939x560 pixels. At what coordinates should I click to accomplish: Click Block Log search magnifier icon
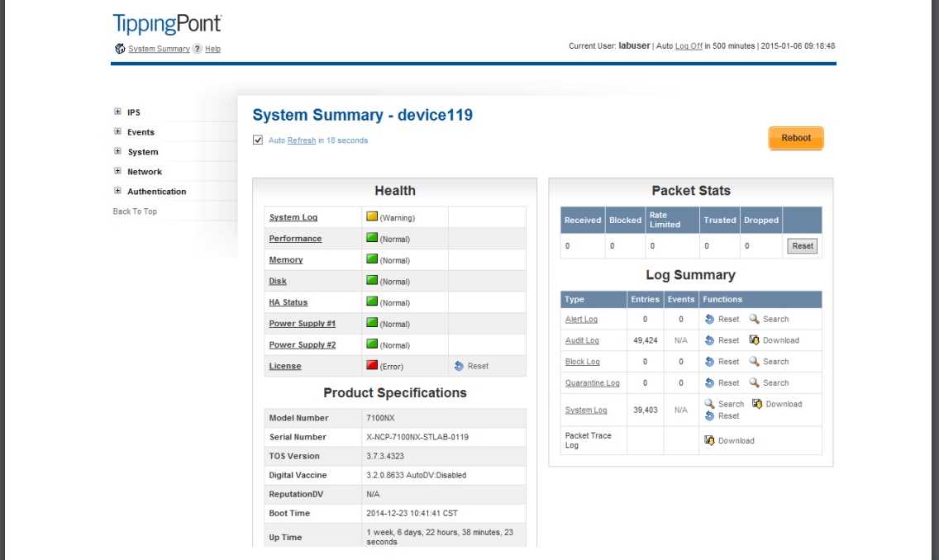point(754,362)
